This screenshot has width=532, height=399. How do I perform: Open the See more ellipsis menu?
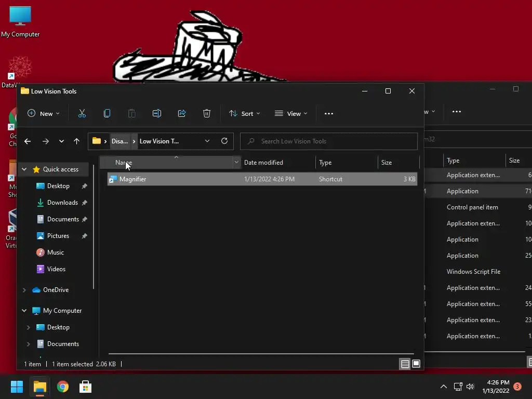pyautogui.click(x=329, y=114)
